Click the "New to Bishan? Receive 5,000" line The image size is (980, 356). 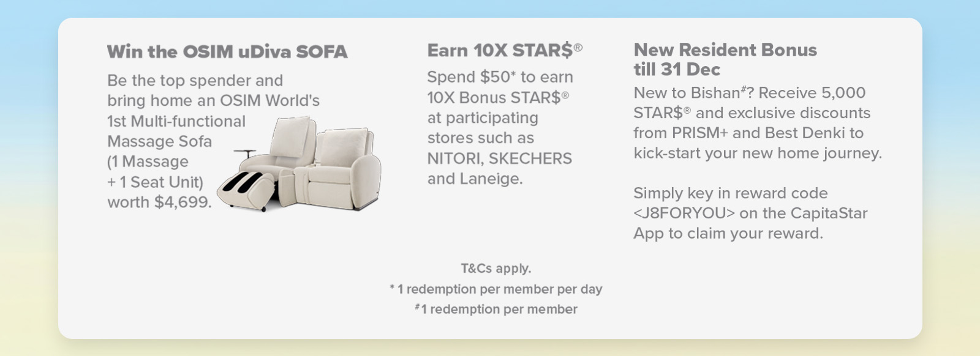[x=749, y=93]
